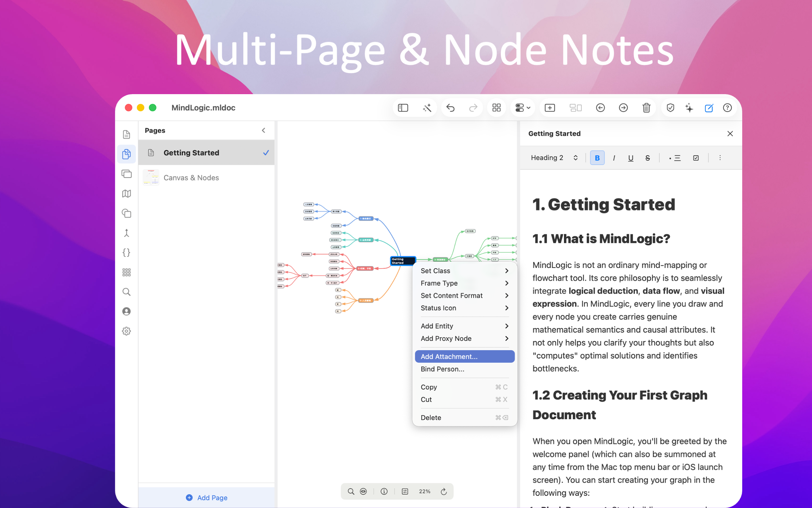The height and width of the screenshot is (508, 812).
Task: Click the info icon in canvas bar
Action: click(384, 491)
